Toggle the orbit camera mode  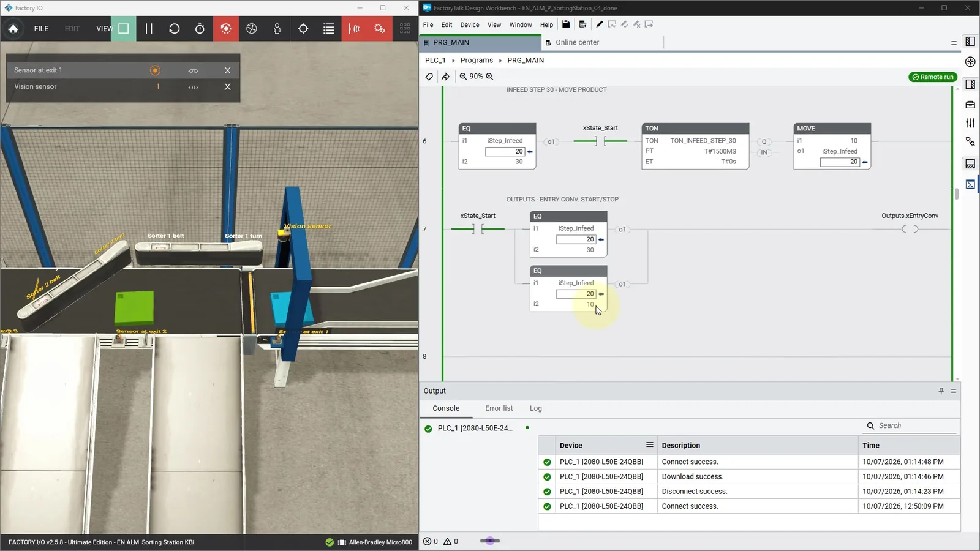click(x=226, y=29)
